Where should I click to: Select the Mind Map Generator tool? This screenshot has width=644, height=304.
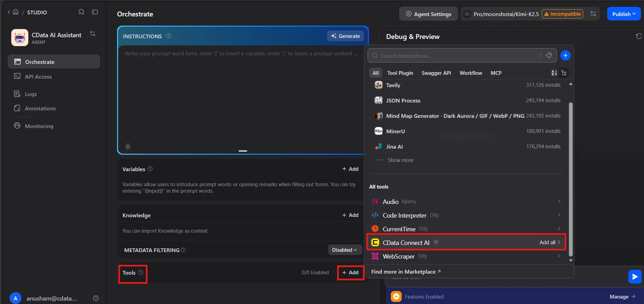click(x=468, y=116)
